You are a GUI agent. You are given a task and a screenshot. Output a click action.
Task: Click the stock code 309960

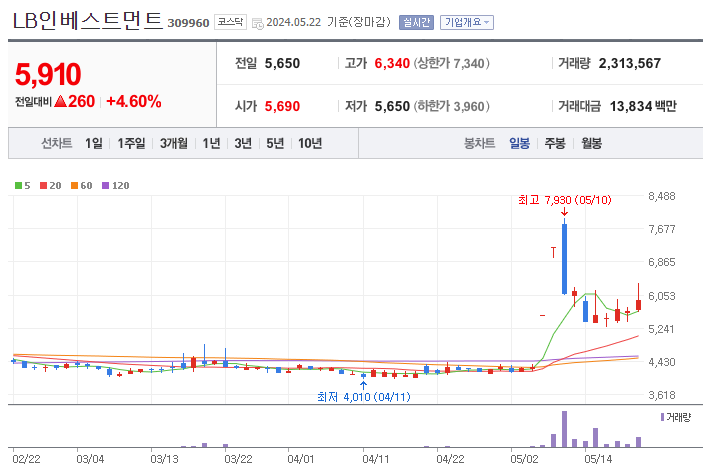(x=188, y=23)
